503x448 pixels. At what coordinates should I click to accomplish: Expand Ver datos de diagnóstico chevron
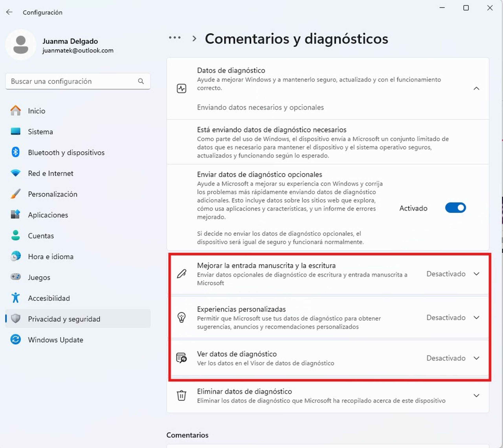476,358
